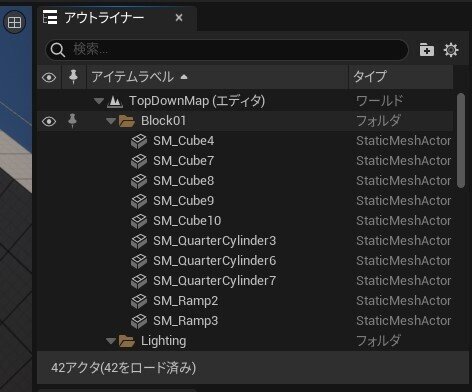472x392 pixels.
Task: Sort by アイテムラベル column header
Action: (217, 77)
